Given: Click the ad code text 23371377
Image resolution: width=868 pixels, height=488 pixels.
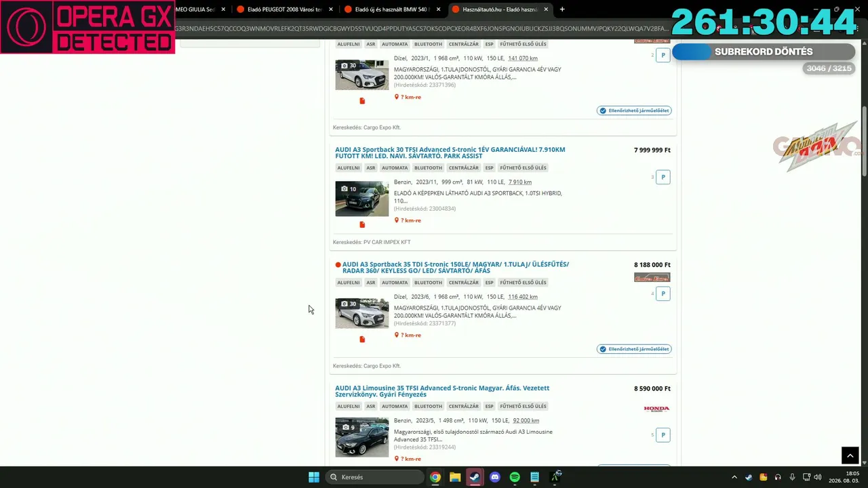Looking at the screenshot, I should [x=425, y=323].
